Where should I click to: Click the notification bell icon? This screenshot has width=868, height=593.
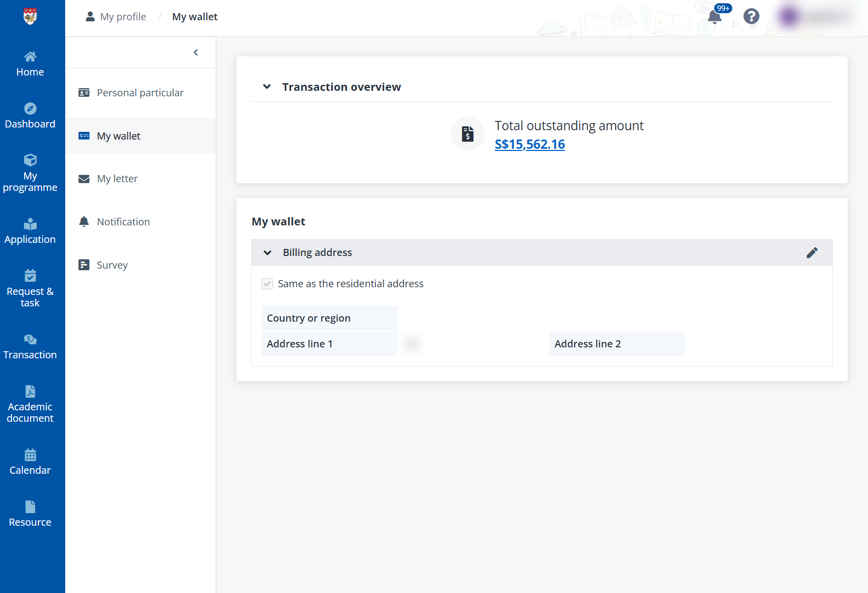click(714, 17)
